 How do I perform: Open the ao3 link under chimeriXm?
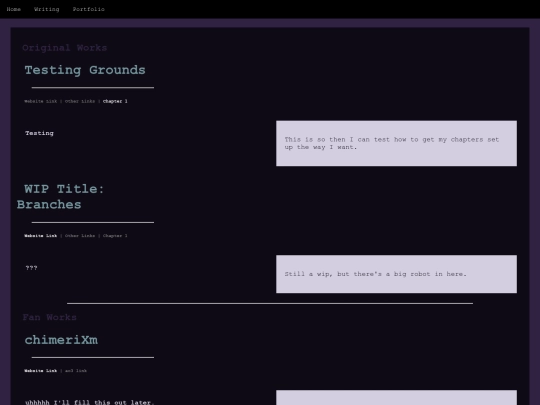76,371
